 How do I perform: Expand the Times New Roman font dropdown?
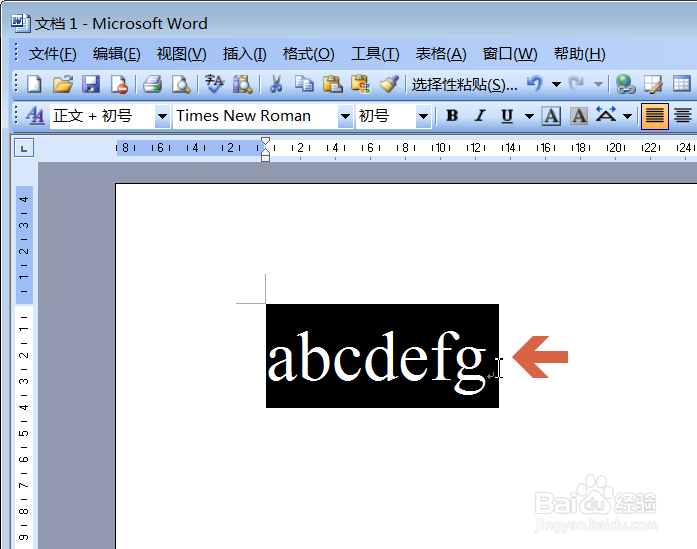(x=345, y=116)
